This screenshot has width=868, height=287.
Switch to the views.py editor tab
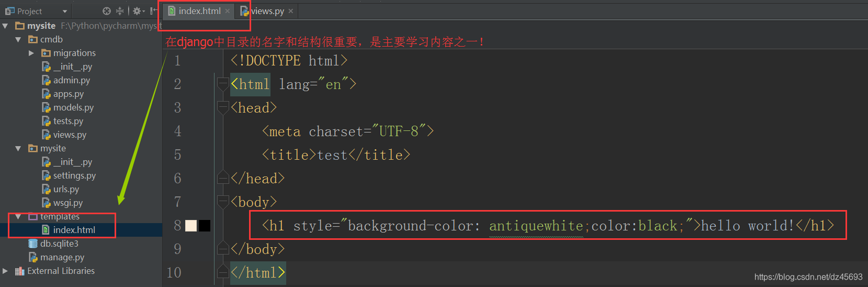coord(267,11)
